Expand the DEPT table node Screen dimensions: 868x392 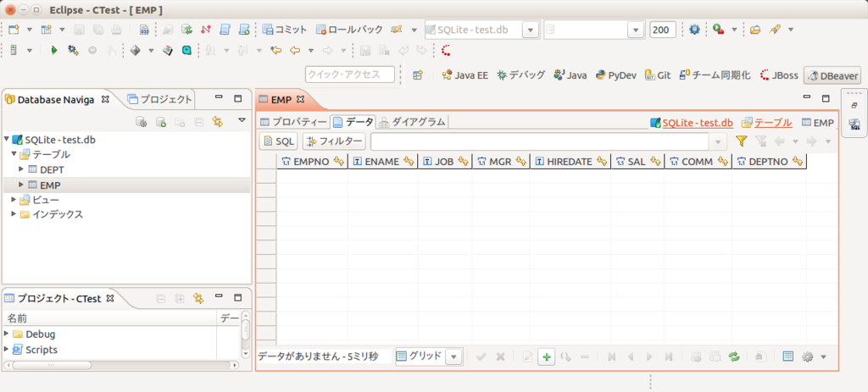[21, 168]
